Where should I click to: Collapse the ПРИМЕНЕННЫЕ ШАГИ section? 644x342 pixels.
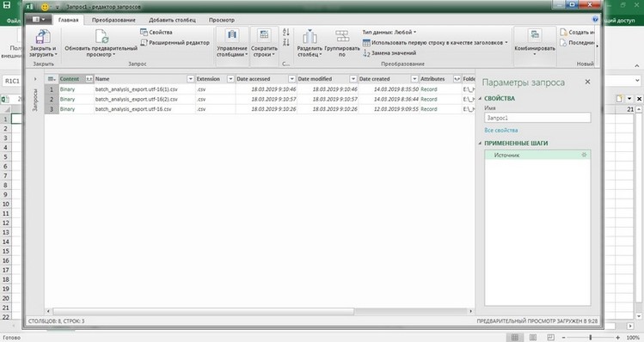480,144
